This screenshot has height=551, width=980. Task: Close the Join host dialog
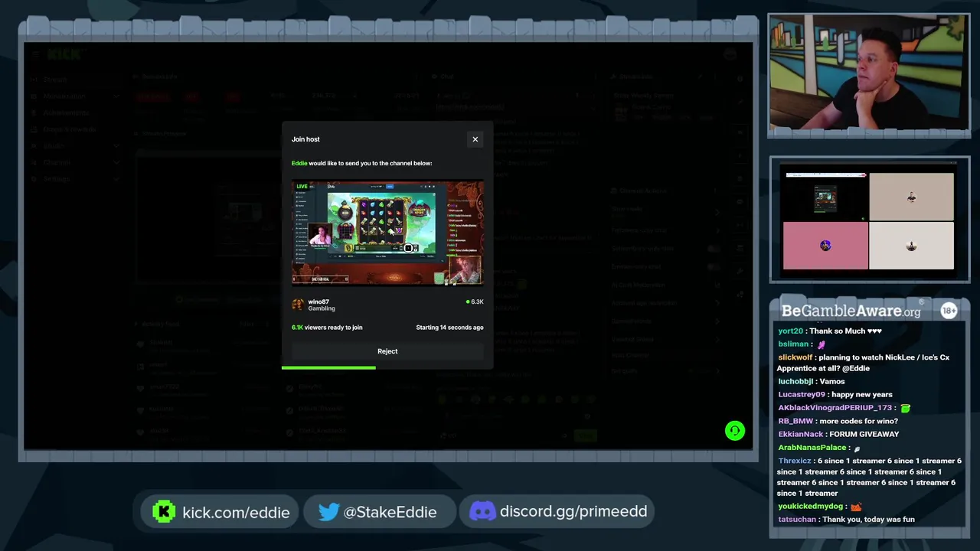pos(475,139)
